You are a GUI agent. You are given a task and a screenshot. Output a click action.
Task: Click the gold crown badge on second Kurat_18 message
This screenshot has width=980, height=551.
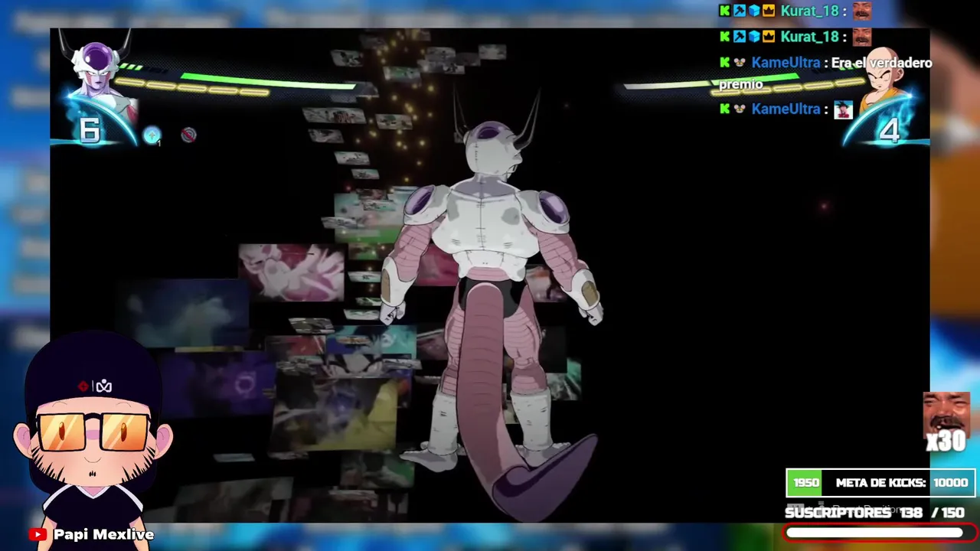(768, 36)
